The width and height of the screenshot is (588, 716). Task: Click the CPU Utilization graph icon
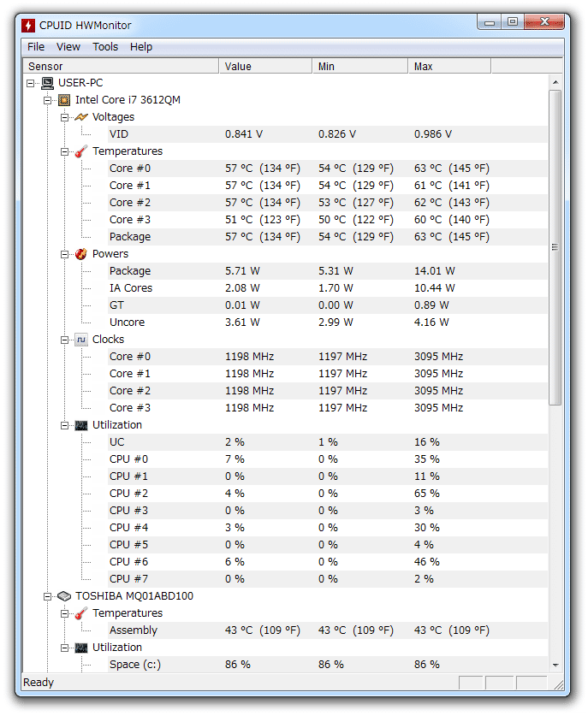tap(81, 426)
